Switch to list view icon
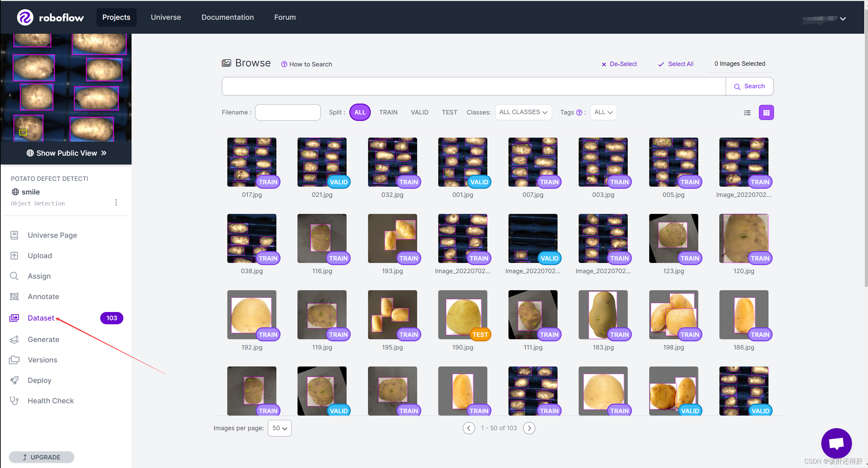868x468 pixels. 747,113
